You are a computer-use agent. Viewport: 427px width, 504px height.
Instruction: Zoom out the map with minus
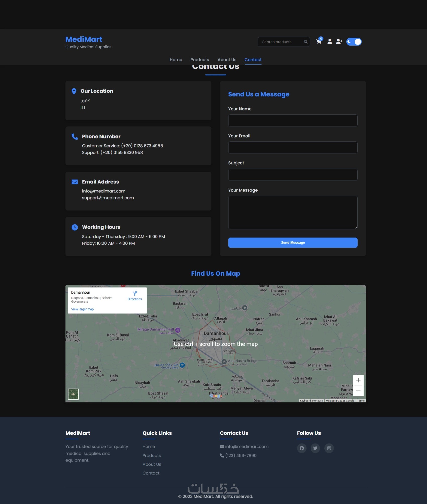click(358, 391)
